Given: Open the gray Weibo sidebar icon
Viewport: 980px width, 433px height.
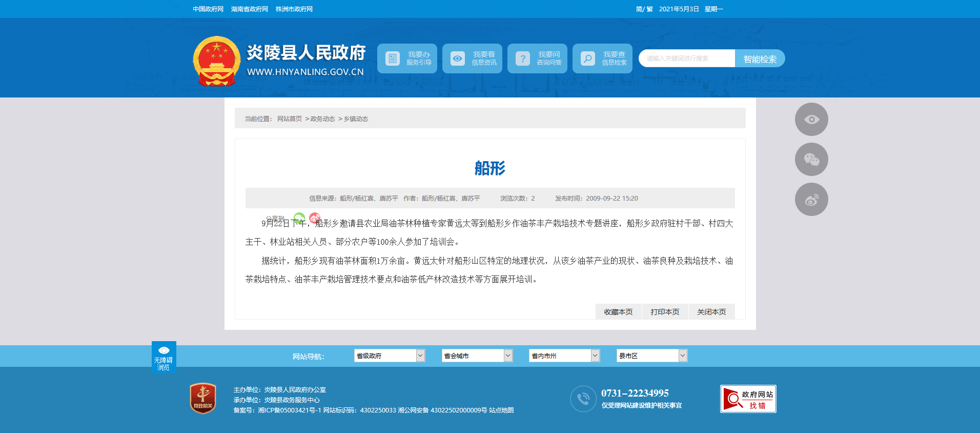Looking at the screenshot, I should (x=811, y=200).
